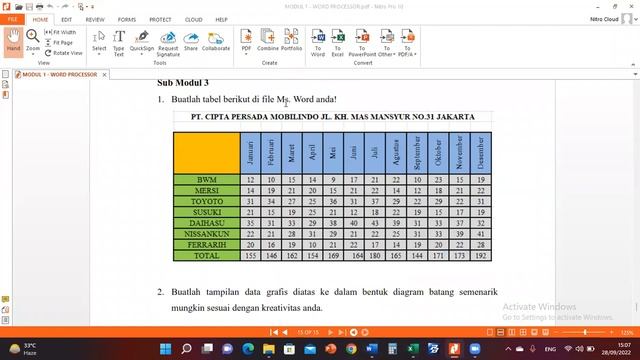Image resolution: width=640 pixels, height=360 pixels.
Task: Expand the QuickSign dropdown arrow
Action: point(142,54)
